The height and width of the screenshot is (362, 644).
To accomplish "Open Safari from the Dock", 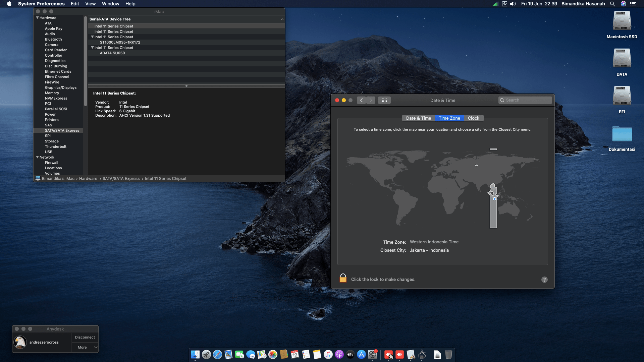I will 217,355.
